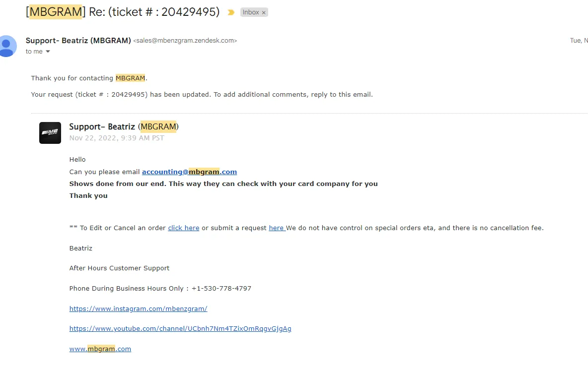Click the MBGRAM black logo thumbnail
The image size is (588, 369).
(x=50, y=132)
